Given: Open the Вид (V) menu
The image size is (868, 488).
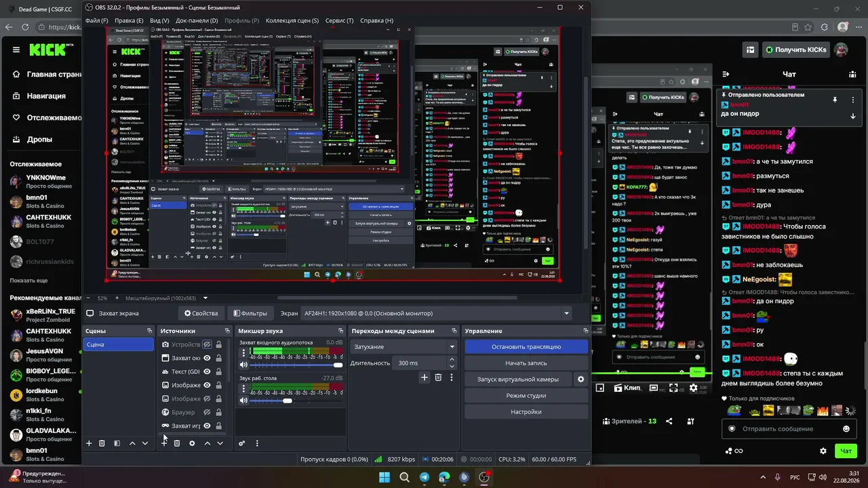Looking at the screenshot, I should (x=159, y=20).
